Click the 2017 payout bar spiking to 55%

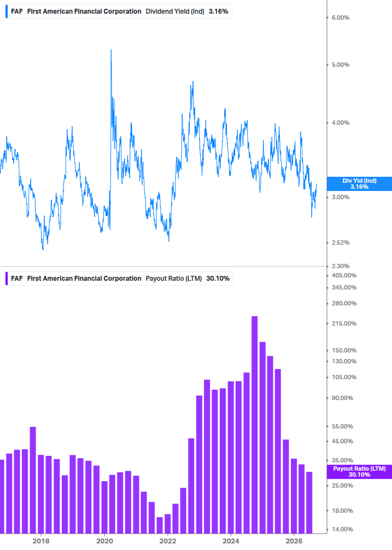[33, 480]
